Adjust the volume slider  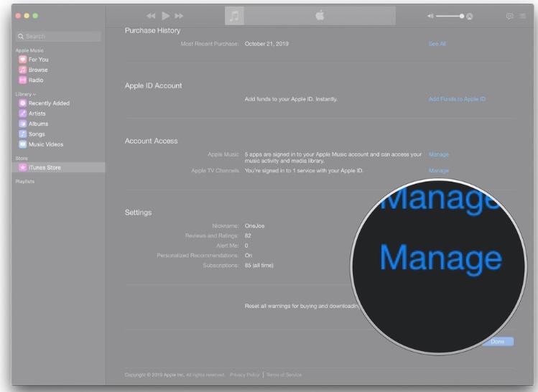(450, 16)
